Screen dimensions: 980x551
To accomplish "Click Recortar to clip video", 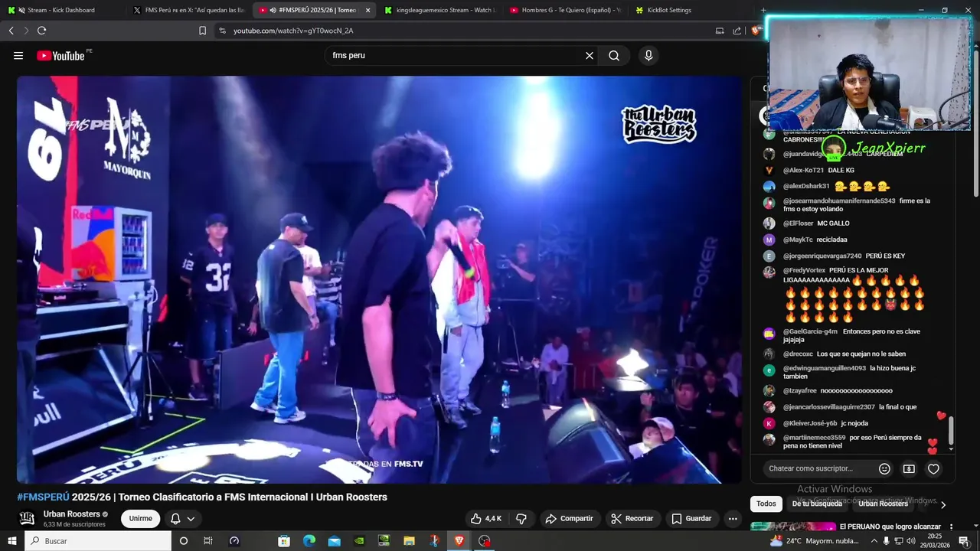I will [632, 518].
